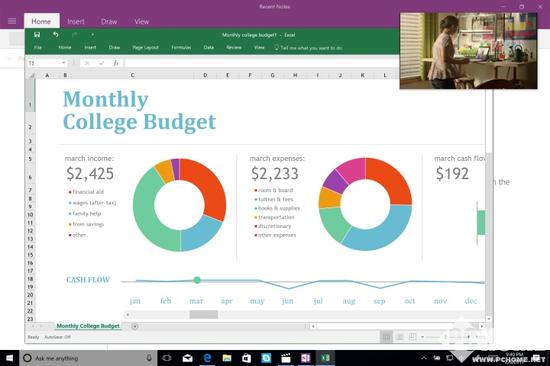Expand the Name Box dropdown arrow

(x=63, y=63)
